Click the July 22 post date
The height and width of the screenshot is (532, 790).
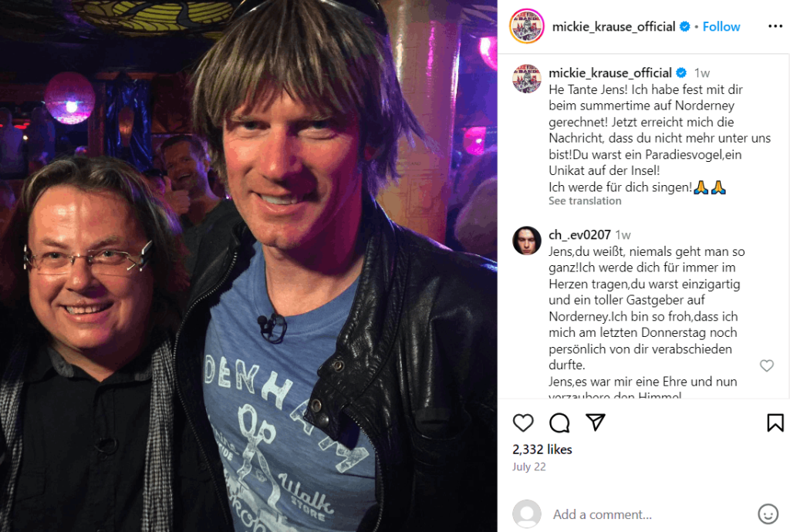(529, 466)
